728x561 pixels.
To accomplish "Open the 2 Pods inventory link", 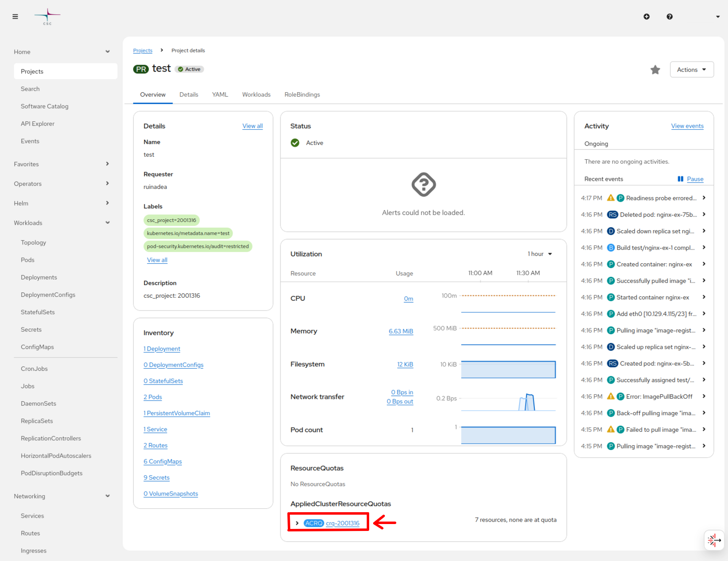I will [152, 397].
